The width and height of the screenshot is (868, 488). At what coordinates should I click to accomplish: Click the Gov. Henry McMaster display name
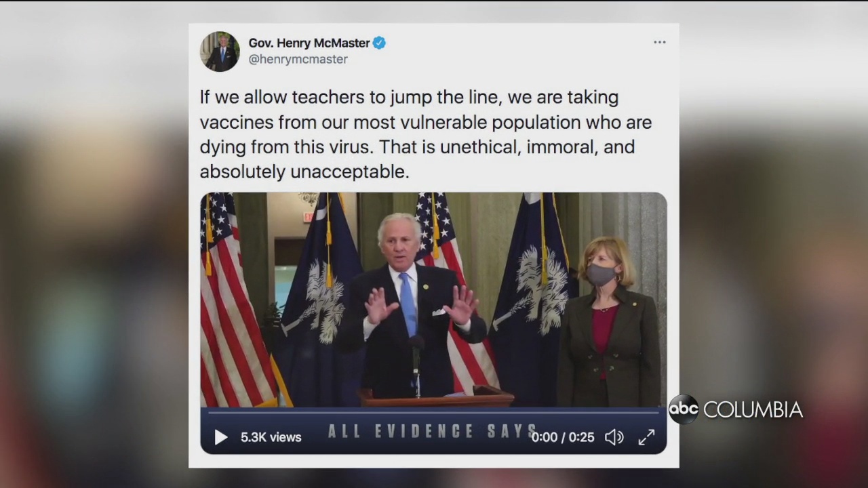click(309, 43)
